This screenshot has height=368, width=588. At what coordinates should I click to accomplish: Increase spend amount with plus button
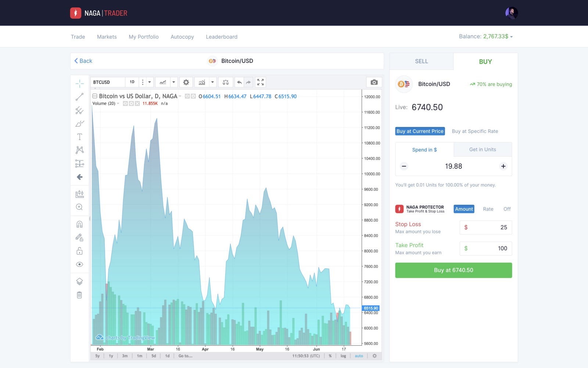coord(503,166)
